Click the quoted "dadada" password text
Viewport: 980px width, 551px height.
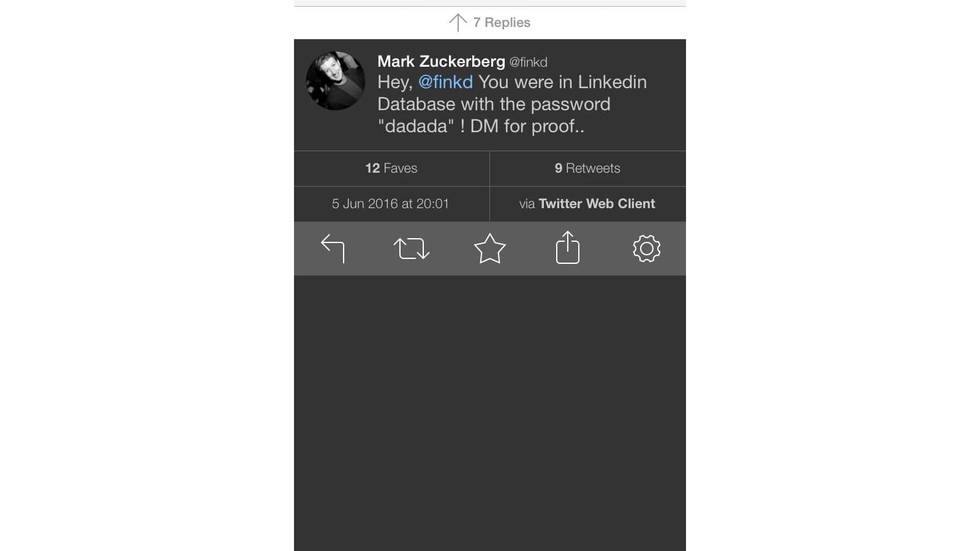click(x=417, y=126)
